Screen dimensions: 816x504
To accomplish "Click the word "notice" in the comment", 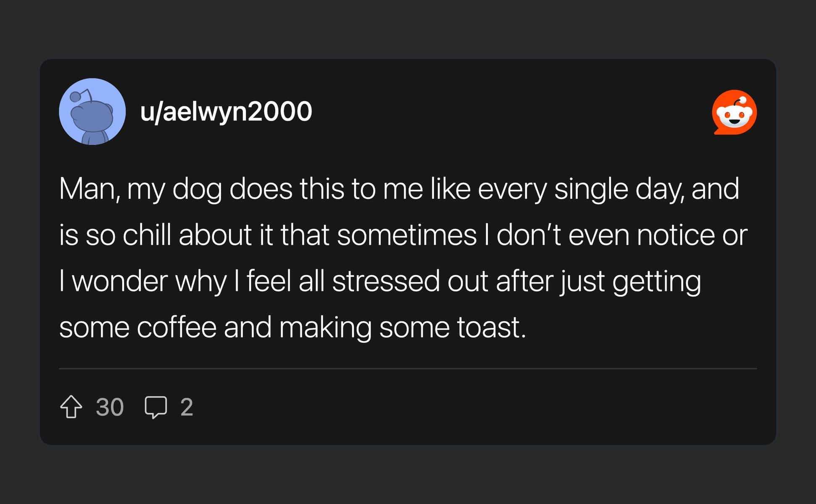I will click(675, 235).
